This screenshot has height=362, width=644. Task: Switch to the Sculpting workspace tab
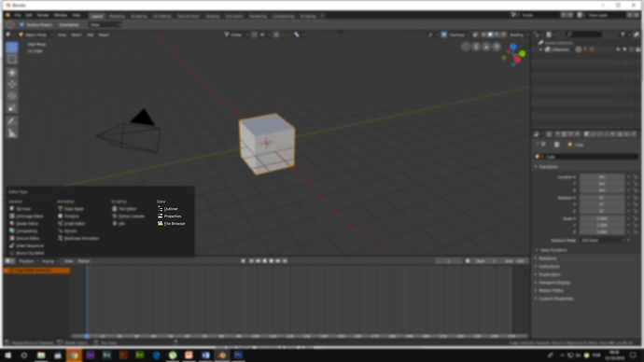click(x=139, y=16)
